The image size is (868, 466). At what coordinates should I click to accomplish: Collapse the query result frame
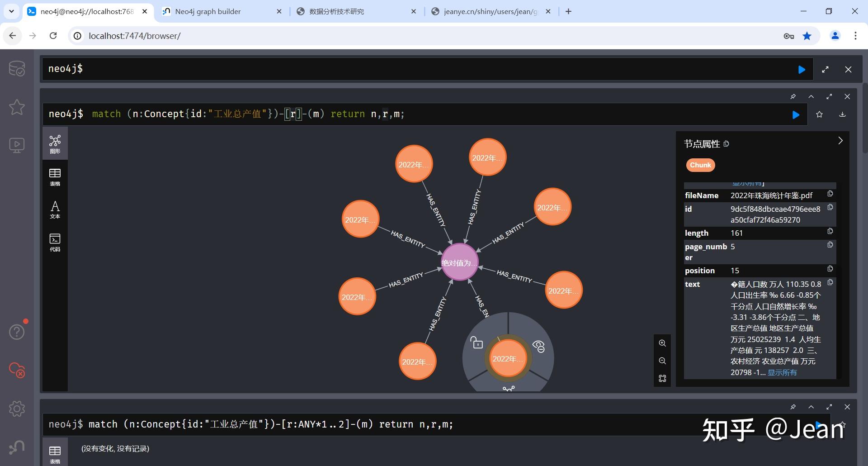coord(811,96)
